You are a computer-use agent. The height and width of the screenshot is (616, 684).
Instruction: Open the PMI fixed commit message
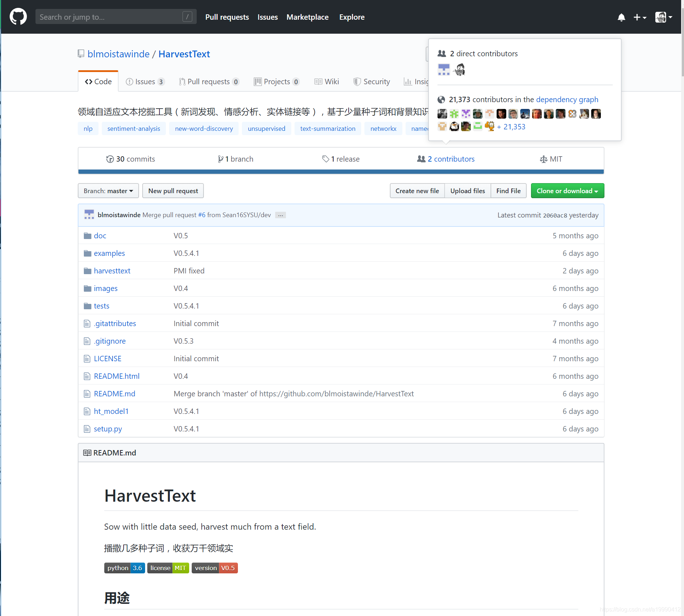point(189,271)
